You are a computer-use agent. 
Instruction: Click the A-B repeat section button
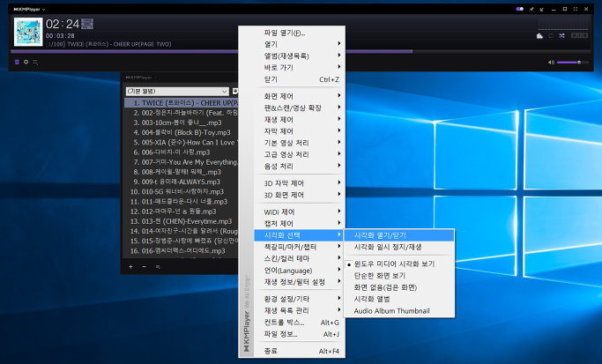tap(579, 35)
